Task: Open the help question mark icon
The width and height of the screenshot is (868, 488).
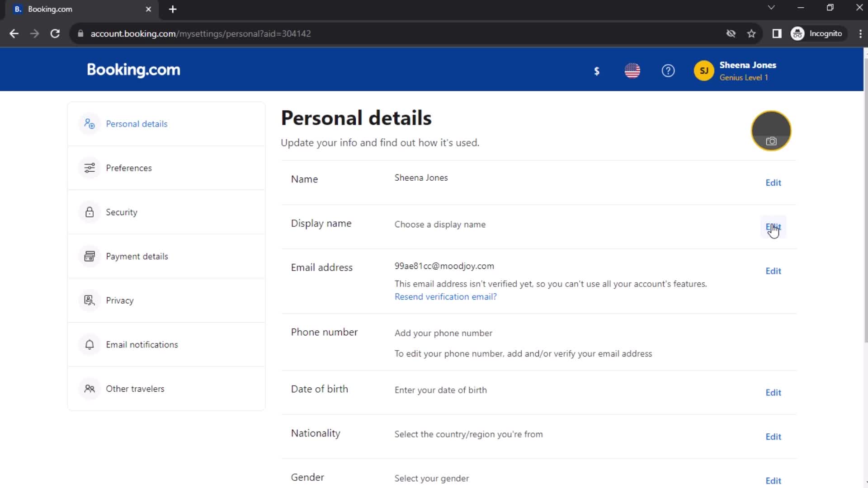Action: point(668,71)
